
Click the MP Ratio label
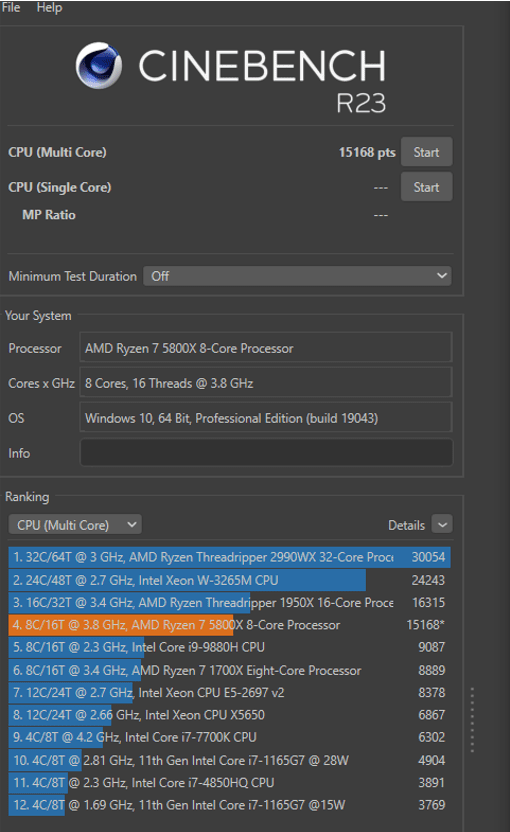coord(49,215)
